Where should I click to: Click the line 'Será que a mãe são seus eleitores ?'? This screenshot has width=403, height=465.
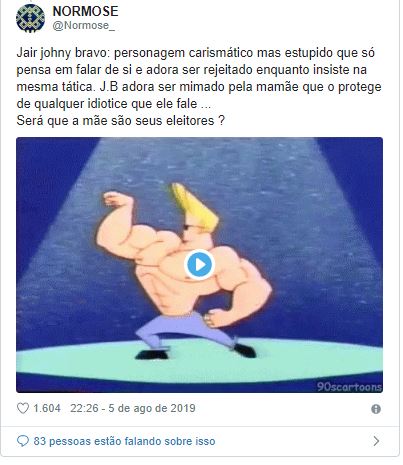121,121
